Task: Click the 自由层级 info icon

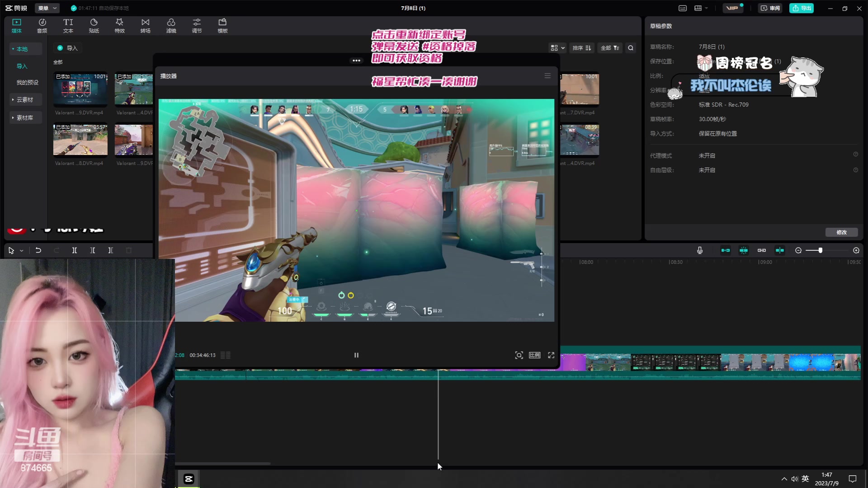Action: [x=855, y=170]
